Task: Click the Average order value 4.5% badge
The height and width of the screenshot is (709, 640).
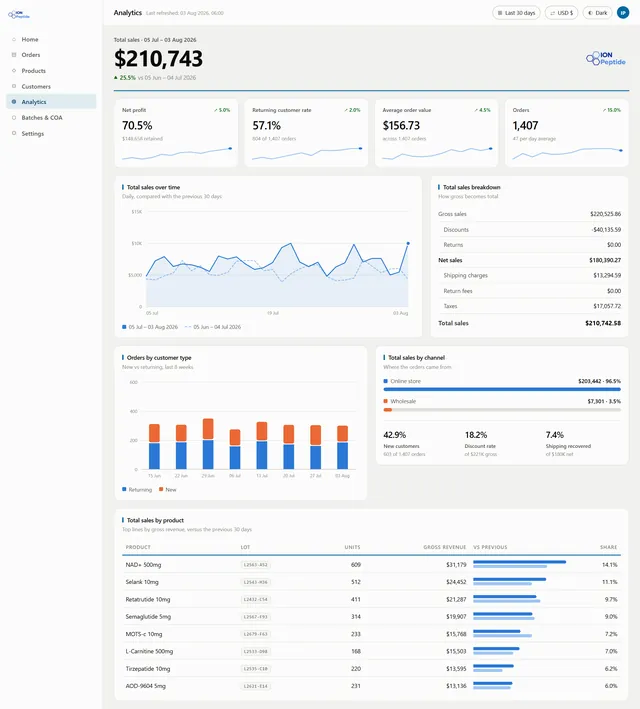Action: click(482, 110)
